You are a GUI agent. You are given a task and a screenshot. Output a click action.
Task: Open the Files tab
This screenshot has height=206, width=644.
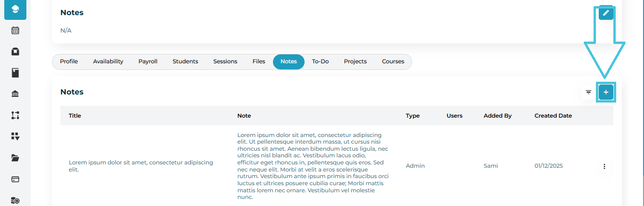[x=259, y=61]
